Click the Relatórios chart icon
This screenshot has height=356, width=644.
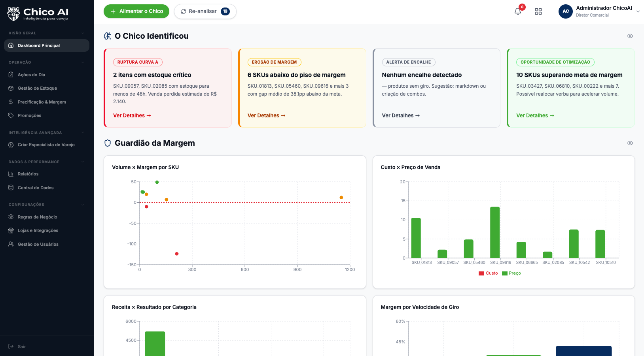[11, 174]
